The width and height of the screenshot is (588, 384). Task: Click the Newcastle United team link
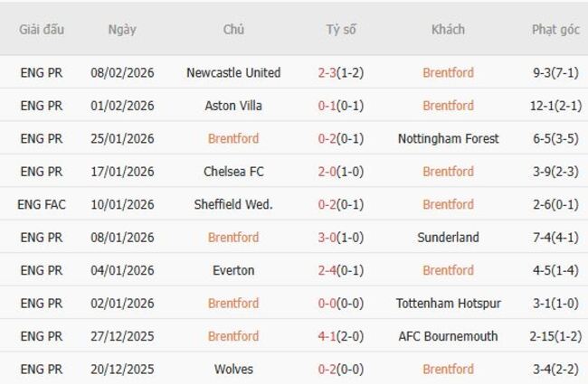(233, 72)
